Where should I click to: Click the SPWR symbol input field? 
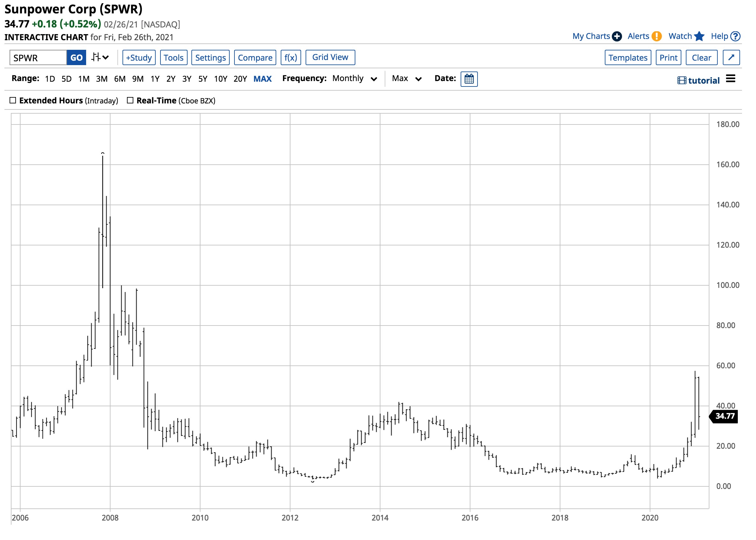pos(38,57)
